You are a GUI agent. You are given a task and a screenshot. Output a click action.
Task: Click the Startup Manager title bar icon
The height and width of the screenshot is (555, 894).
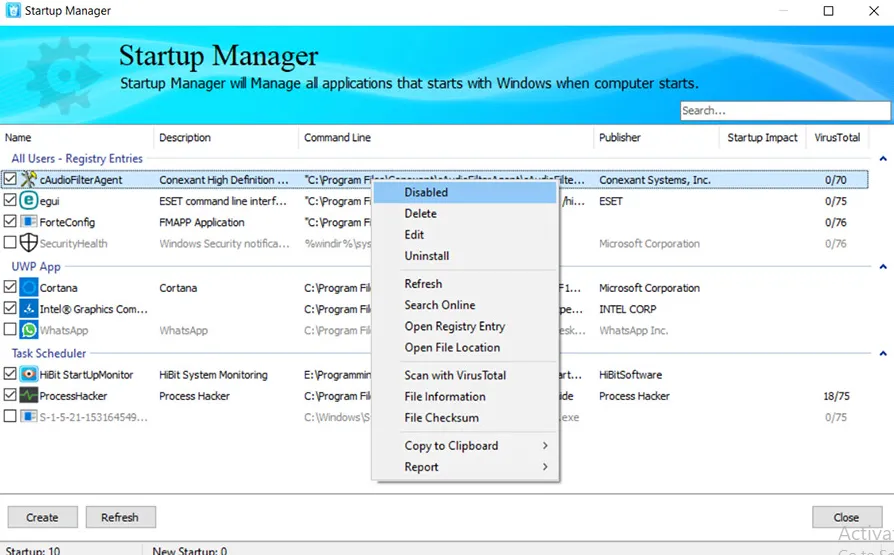click(x=13, y=11)
